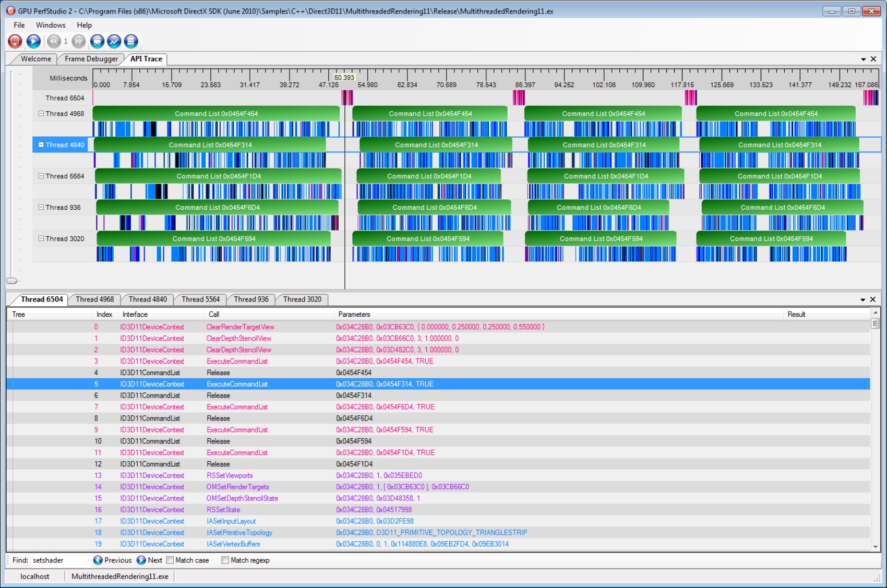Screen dimensions: 887x588
Task: Select the RSSetViewports call row
Action: [230, 476]
